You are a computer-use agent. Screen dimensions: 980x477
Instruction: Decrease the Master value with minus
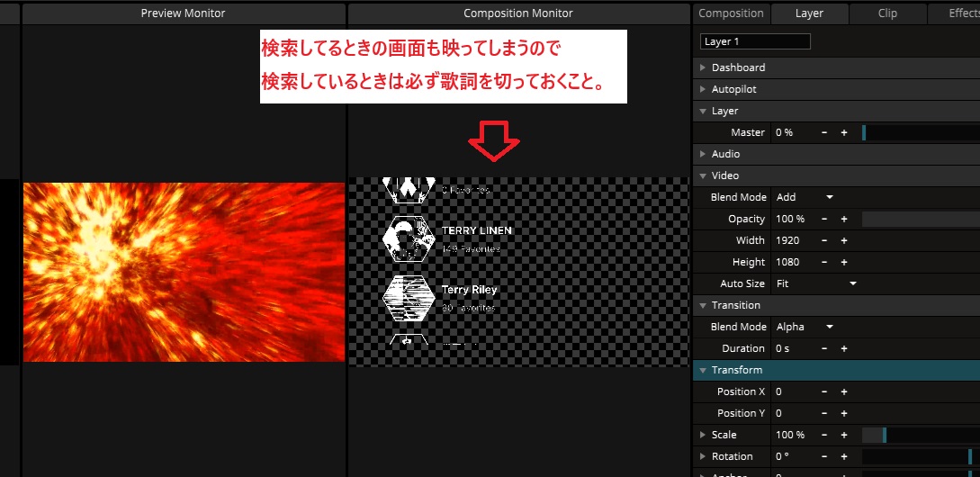click(824, 132)
